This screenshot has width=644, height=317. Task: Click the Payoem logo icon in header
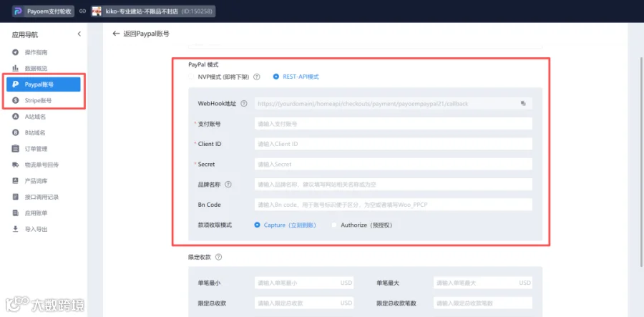(19, 11)
